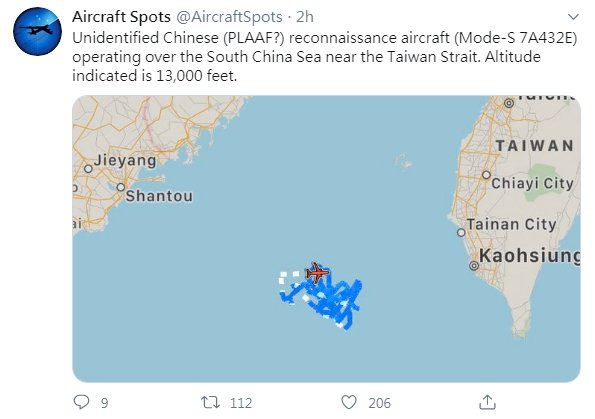This screenshot has height=419, width=595.
Task: Click the Tainan City map marker
Action: [x=461, y=233]
